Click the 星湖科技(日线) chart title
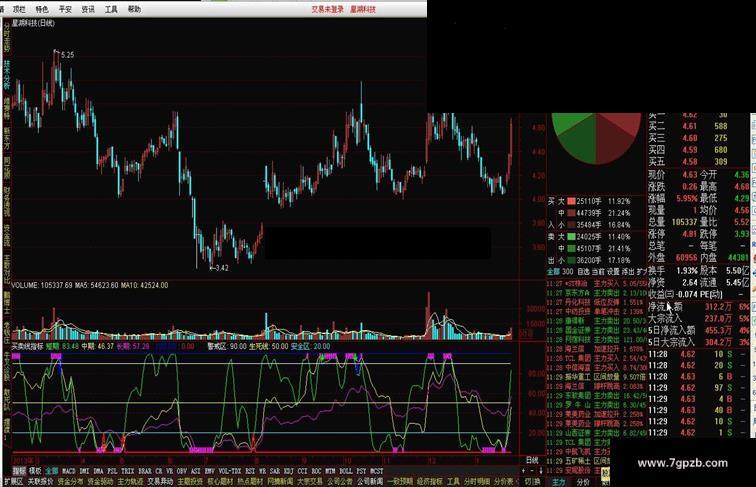The image size is (756, 487). click(x=33, y=23)
